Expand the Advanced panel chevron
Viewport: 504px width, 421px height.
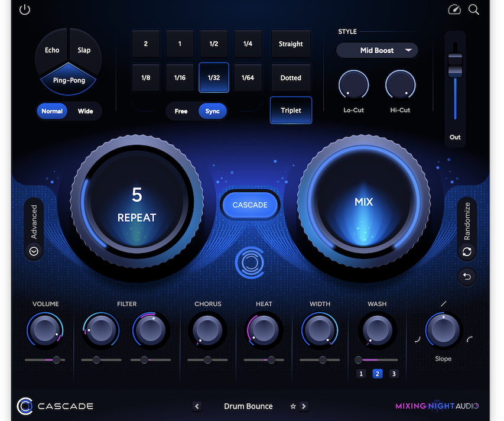34,251
